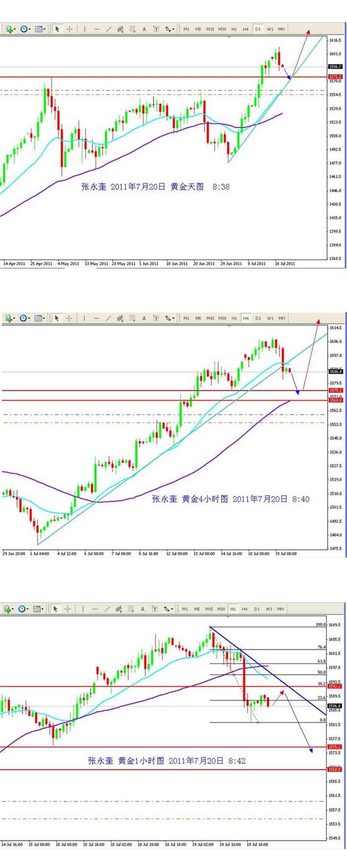Screen dimensions: 347x868
Task: Select crosshair tool in daily chart toolbar
Action: 69,29
